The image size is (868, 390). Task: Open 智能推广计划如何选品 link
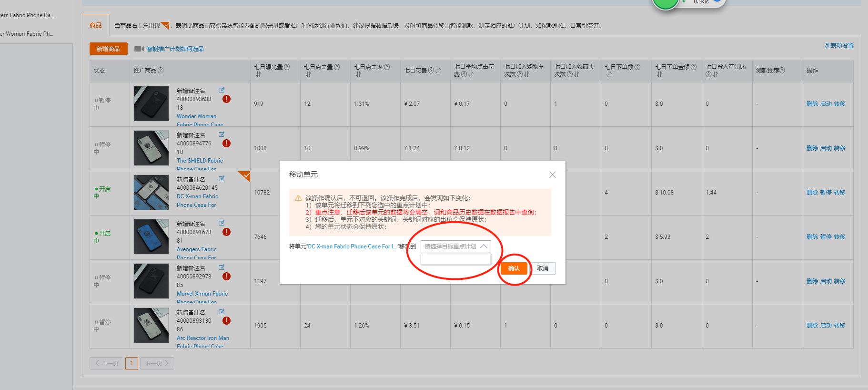click(175, 49)
